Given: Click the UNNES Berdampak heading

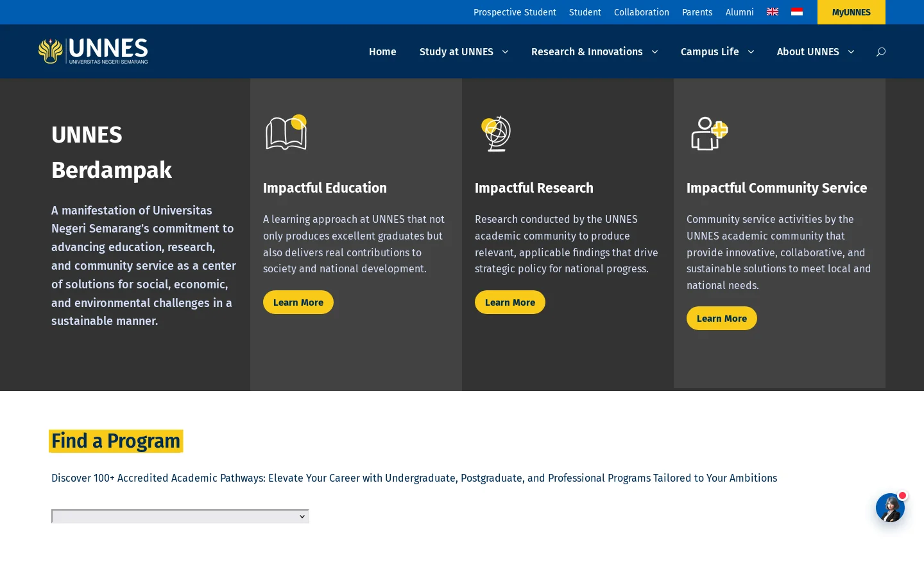Looking at the screenshot, I should pyautogui.click(x=112, y=152).
